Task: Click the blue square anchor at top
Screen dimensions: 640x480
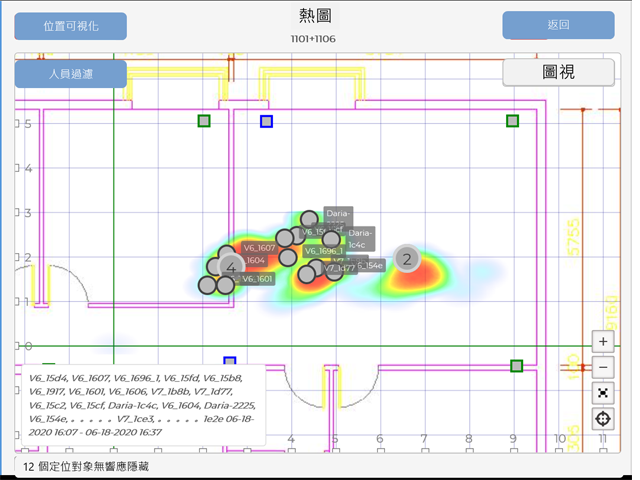Action: click(266, 122)
